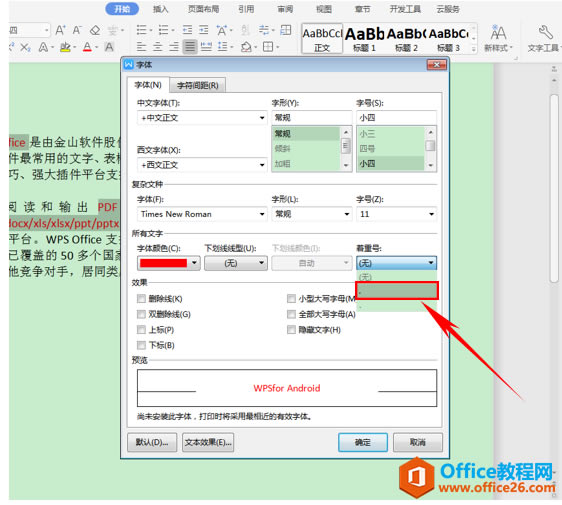Click the red font color swatch

click(x=163, y=263)
